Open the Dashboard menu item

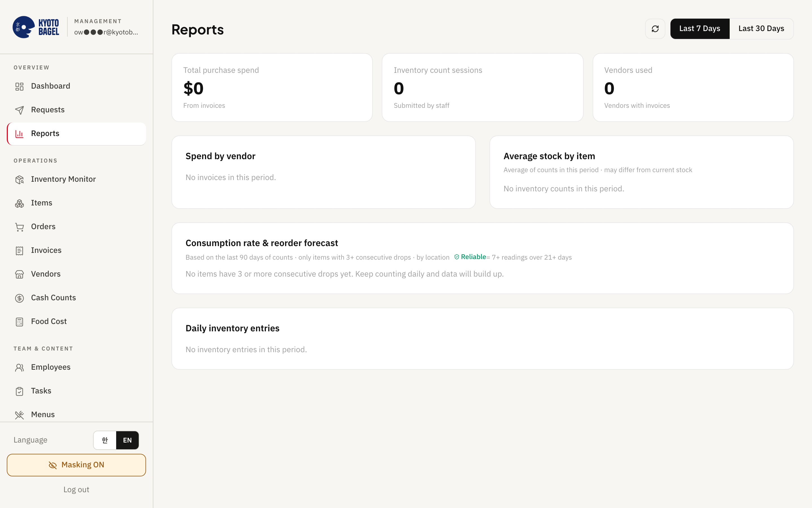click(76, 86)
